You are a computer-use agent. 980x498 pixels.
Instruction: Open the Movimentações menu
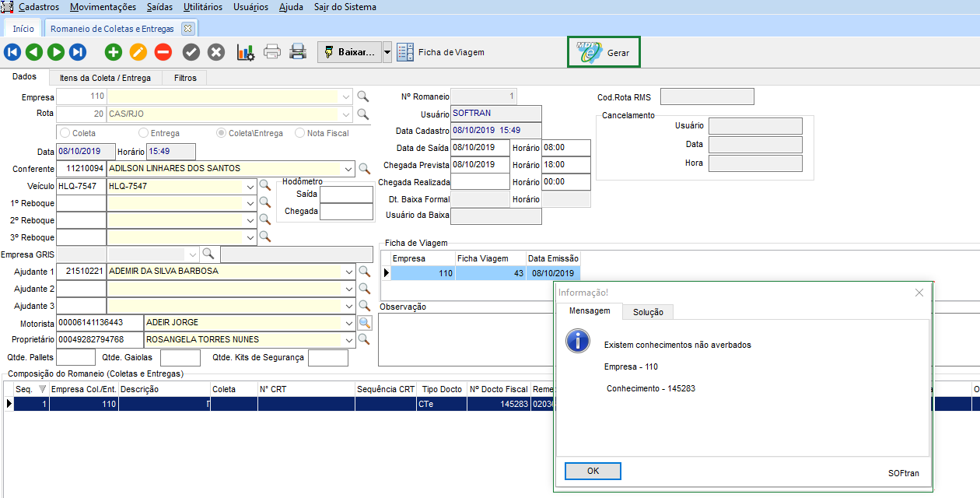[103, 7]
